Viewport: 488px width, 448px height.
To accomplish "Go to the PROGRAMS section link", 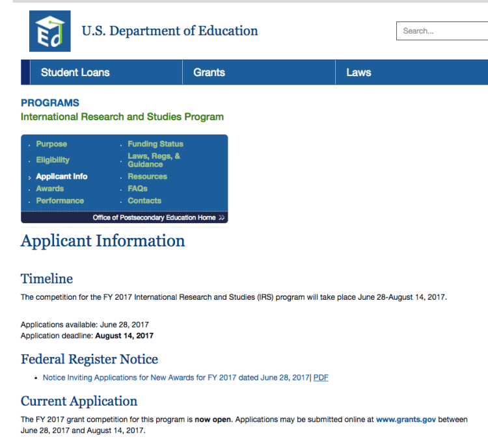I will 50,103.
